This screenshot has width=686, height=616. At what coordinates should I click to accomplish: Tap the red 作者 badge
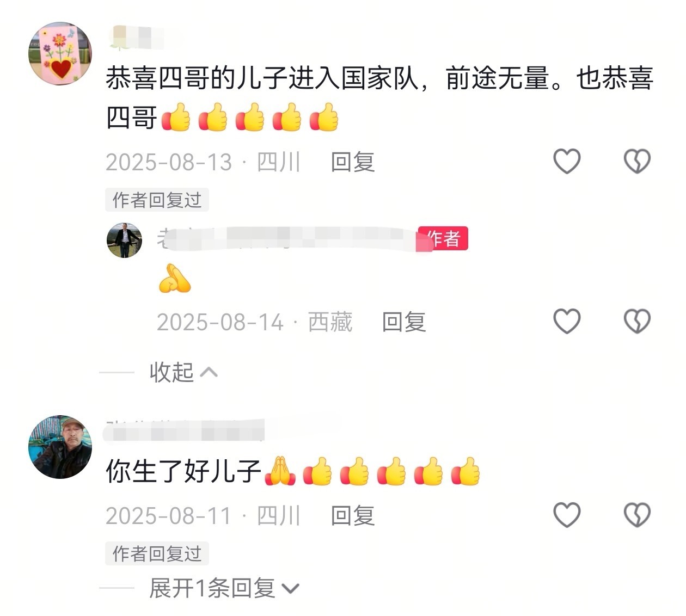[443, 239]
